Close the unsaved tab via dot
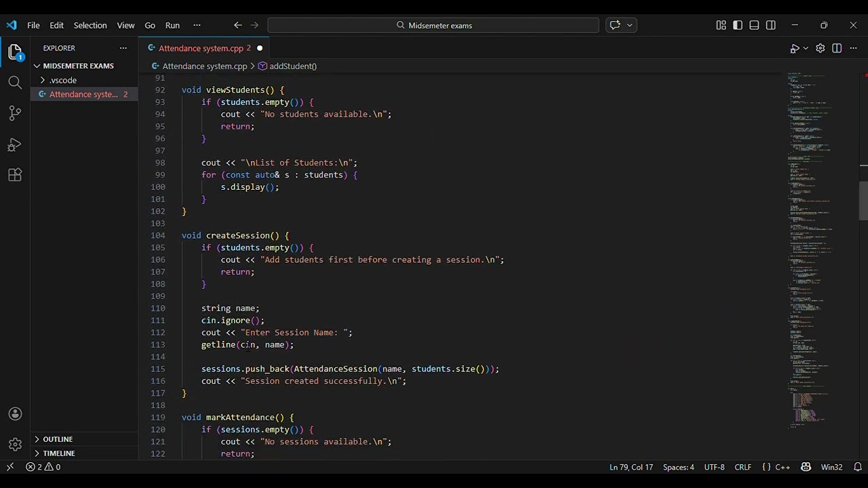868x488 pixels. coord(259,48)
